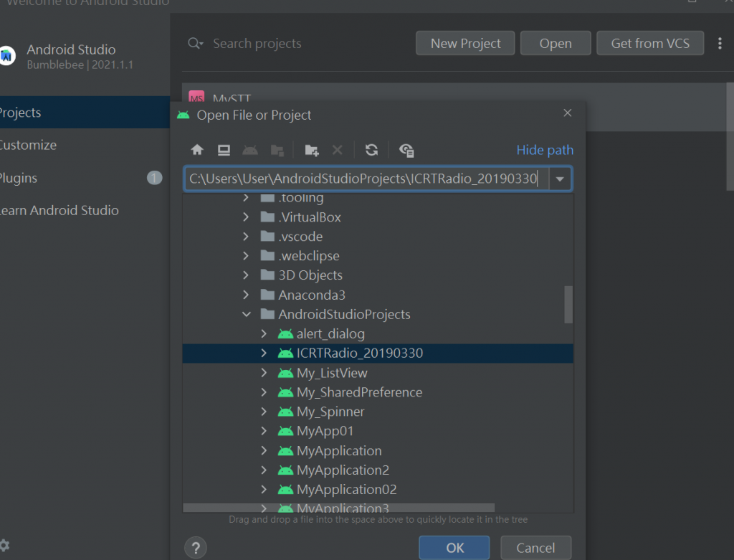Click the project directory Android icon in toolbar
The height and width of the screenshot is (560, 734).
(x=250, y=150)
